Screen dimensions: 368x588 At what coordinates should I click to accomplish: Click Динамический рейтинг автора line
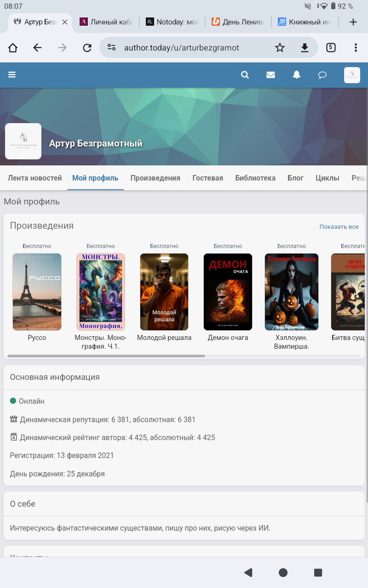pyautogui.click(x=113, y=438)
